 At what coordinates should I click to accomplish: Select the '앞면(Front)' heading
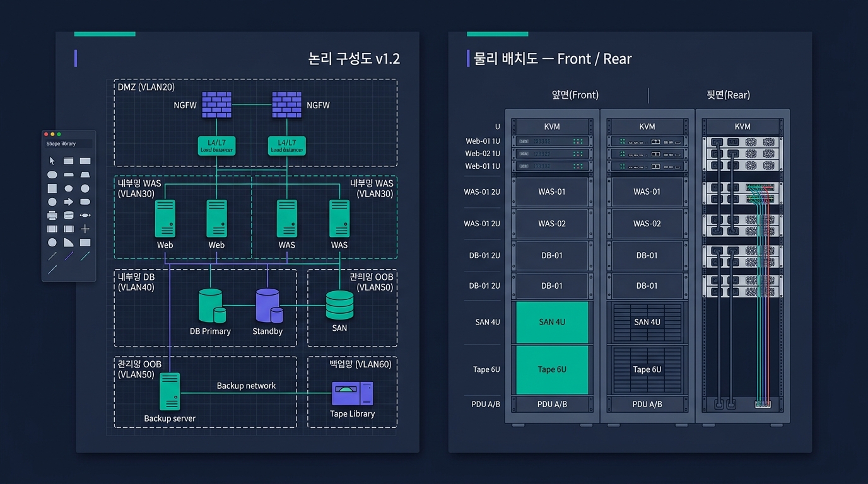pyautogui.click(x=575, y=95)
